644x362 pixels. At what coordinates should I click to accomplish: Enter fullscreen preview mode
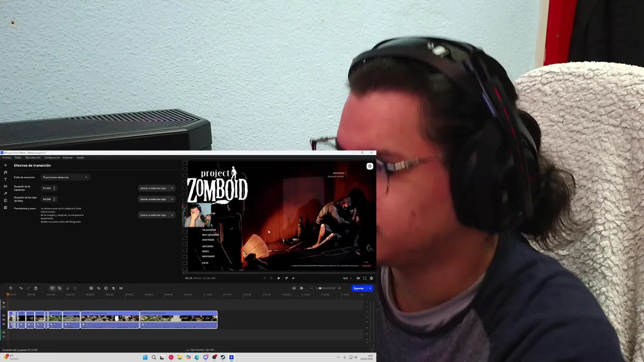click(365, 278)
